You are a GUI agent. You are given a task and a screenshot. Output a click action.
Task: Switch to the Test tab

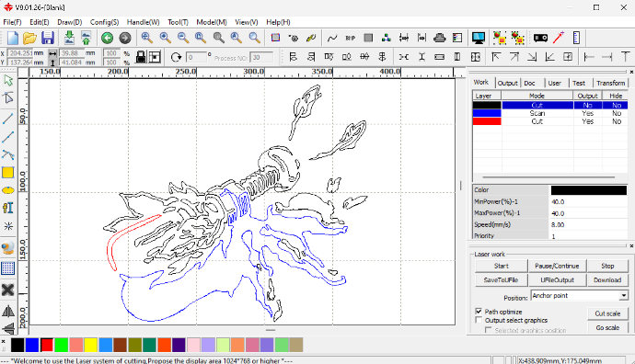579,83
